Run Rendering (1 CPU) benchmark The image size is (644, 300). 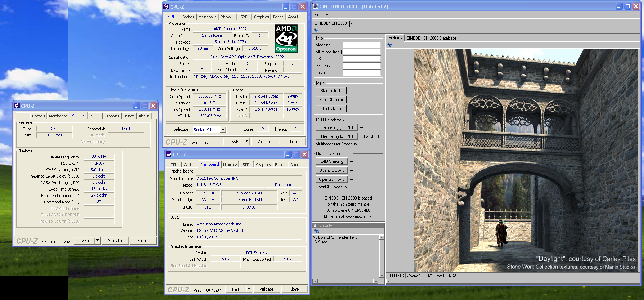pos(337,127)
